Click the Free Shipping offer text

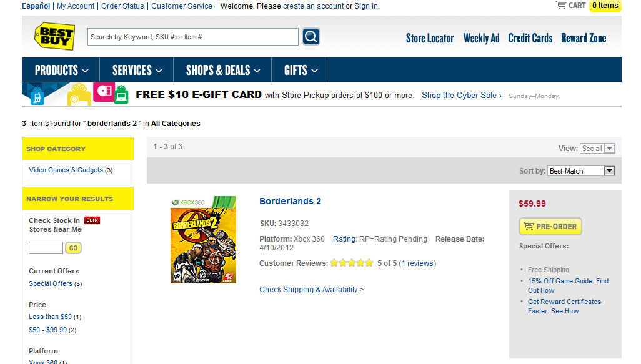click(548, 270)
